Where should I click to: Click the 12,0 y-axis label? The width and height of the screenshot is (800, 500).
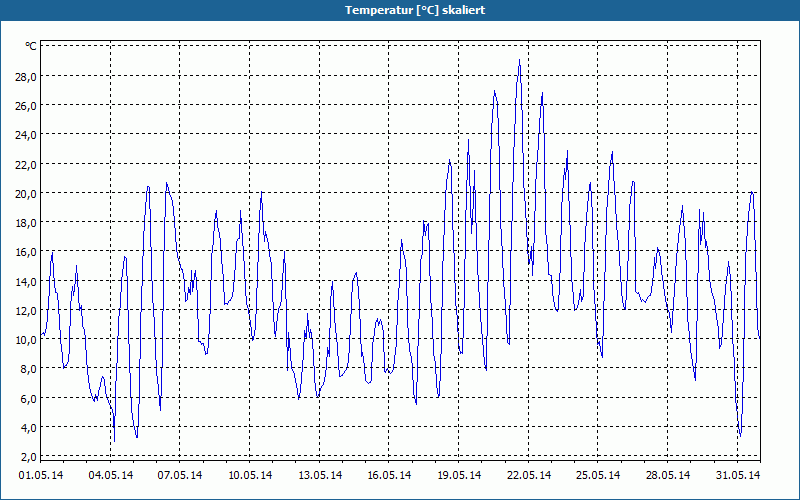pyautogui.click(x=26, y=310)
